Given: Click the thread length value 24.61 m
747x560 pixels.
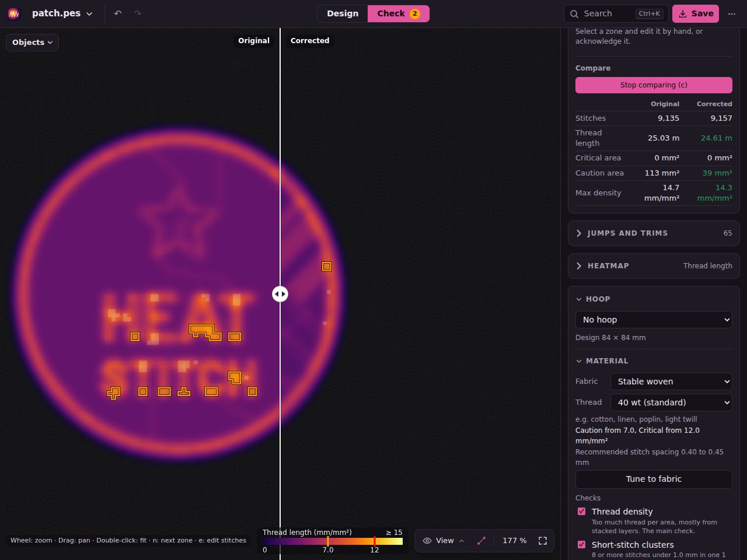Looking at the screenshot, I should [x=717, y=138].
